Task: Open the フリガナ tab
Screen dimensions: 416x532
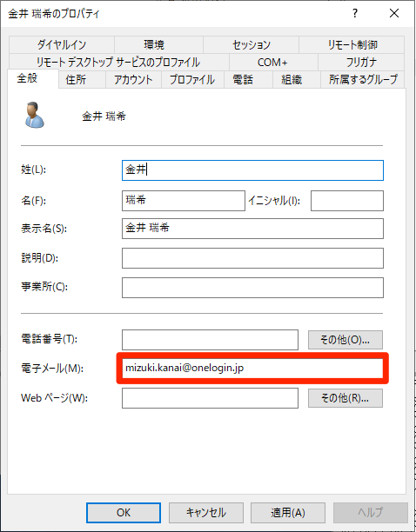Action: (361, 62)
